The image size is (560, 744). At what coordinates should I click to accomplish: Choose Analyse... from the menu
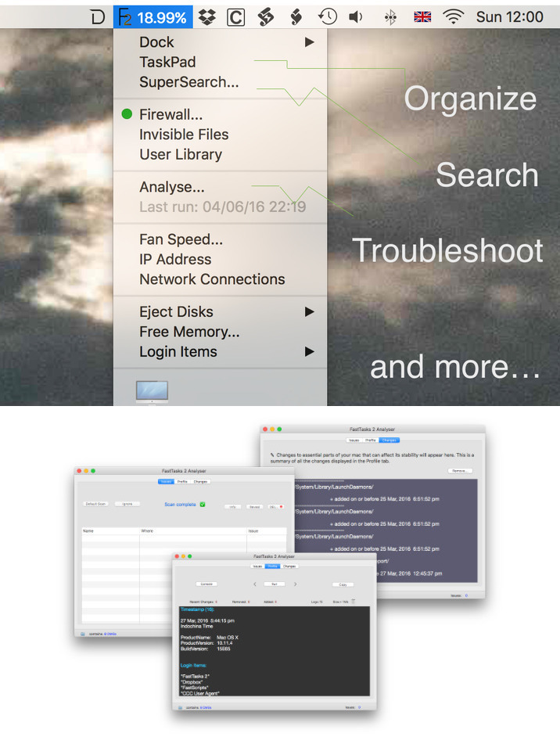pos(172,187)
